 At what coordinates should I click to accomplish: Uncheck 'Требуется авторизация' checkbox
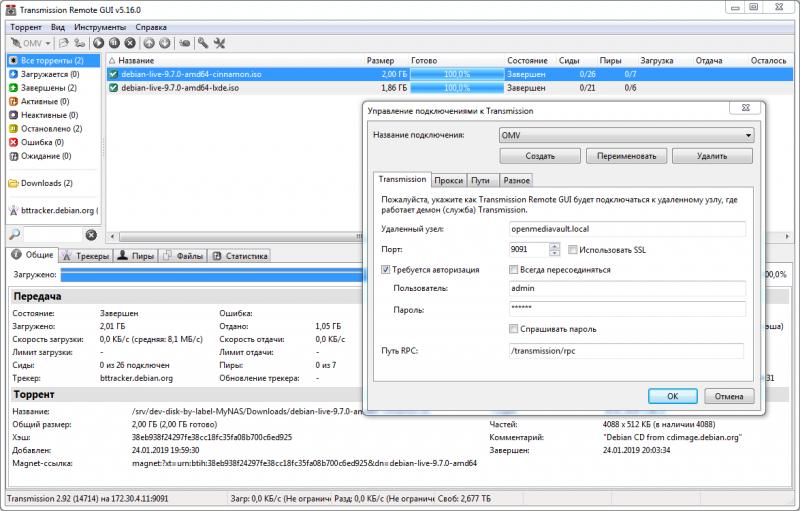386,270
